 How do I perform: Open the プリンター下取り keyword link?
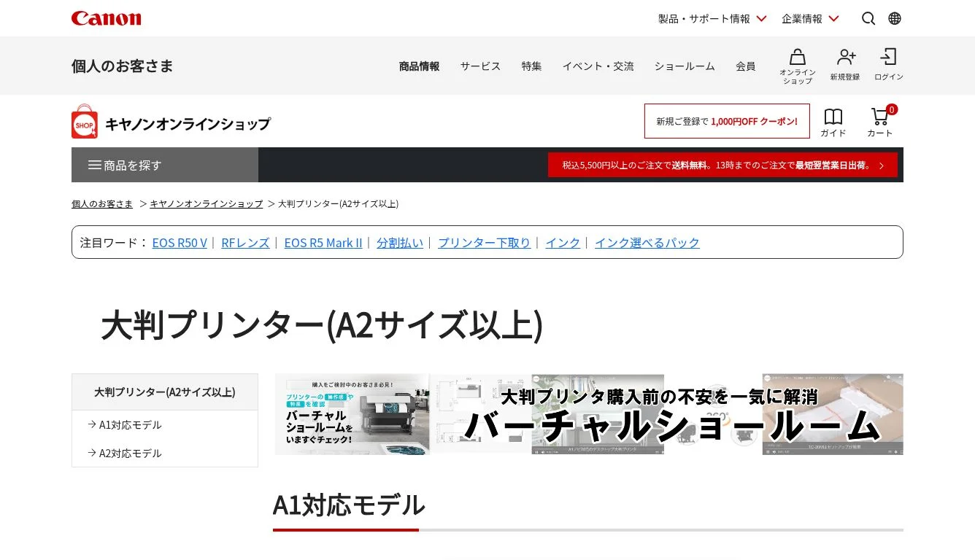484,243
